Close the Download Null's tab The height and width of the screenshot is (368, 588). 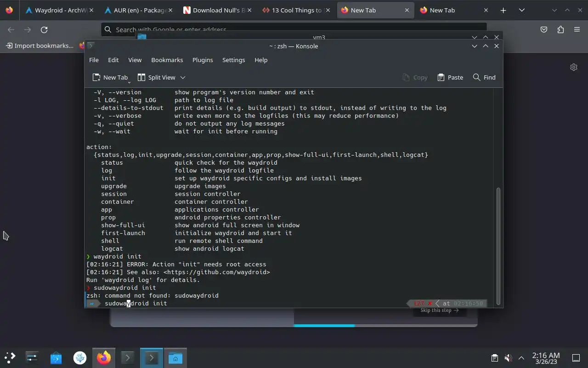(249, 10)
